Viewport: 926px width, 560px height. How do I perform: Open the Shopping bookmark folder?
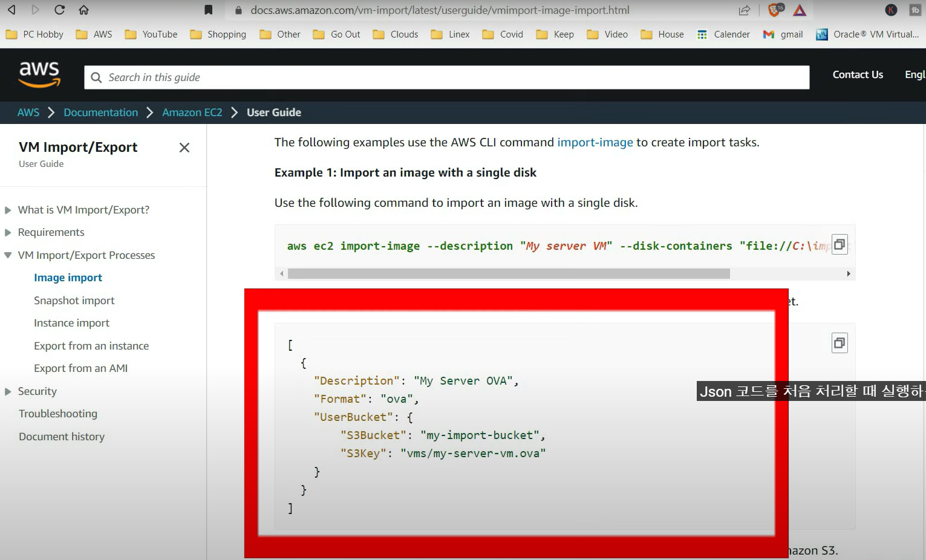click(218, 34)
